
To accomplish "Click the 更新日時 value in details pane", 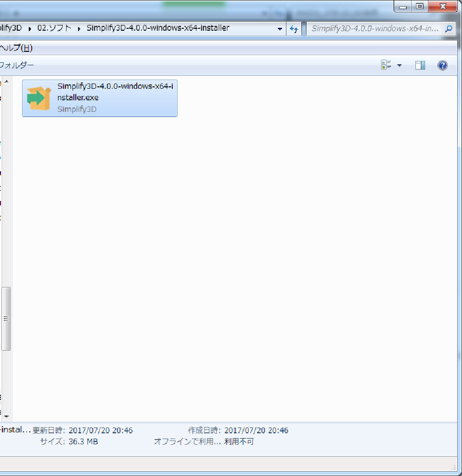I will (x=100, y=430).
